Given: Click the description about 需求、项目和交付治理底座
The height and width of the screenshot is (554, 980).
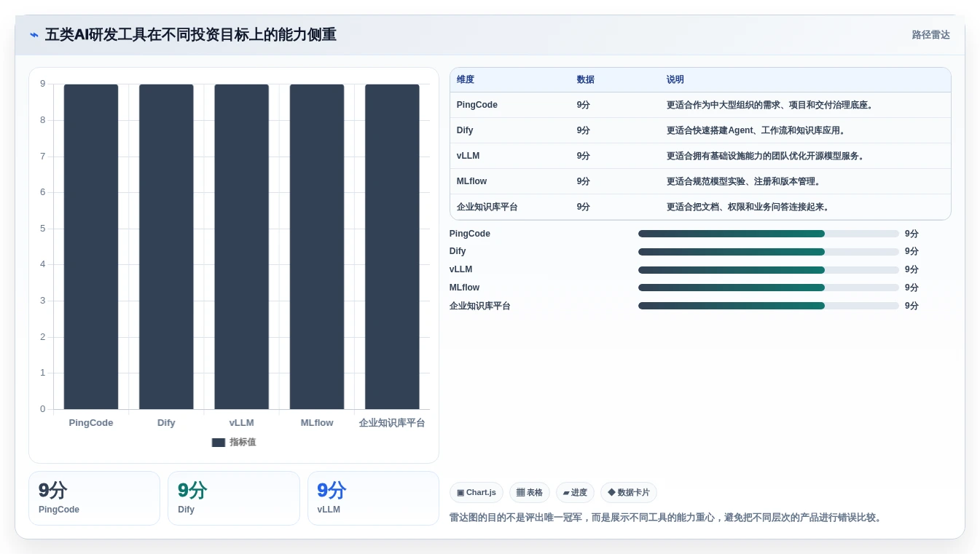Looking at the screenshot, I should 770,105.
